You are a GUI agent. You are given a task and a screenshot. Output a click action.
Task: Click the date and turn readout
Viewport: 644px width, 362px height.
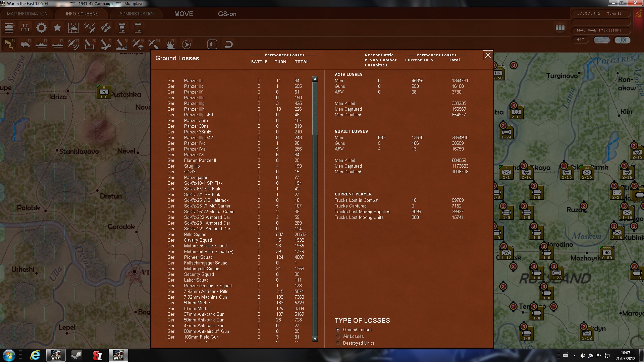pyautogui.click(x=601, y=14)
